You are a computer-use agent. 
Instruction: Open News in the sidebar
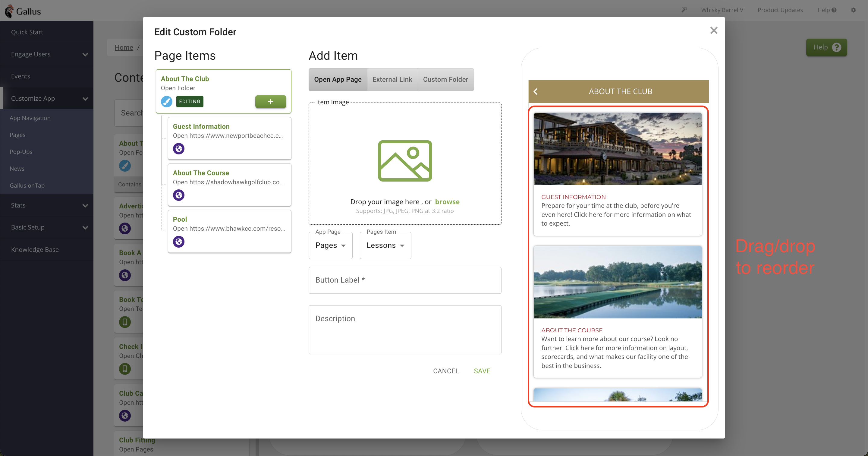click(x=47, y=169)
